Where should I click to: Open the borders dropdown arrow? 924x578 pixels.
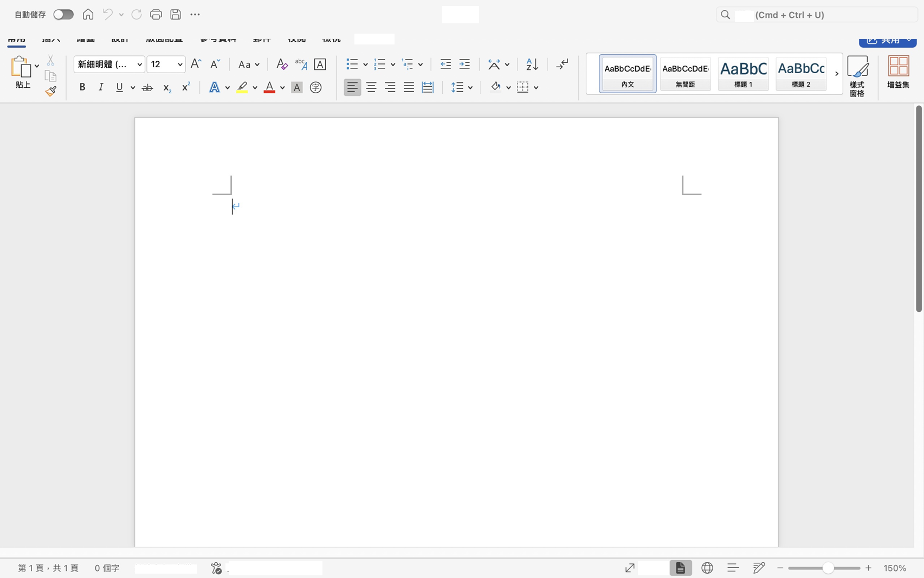[x=536, y=87]
